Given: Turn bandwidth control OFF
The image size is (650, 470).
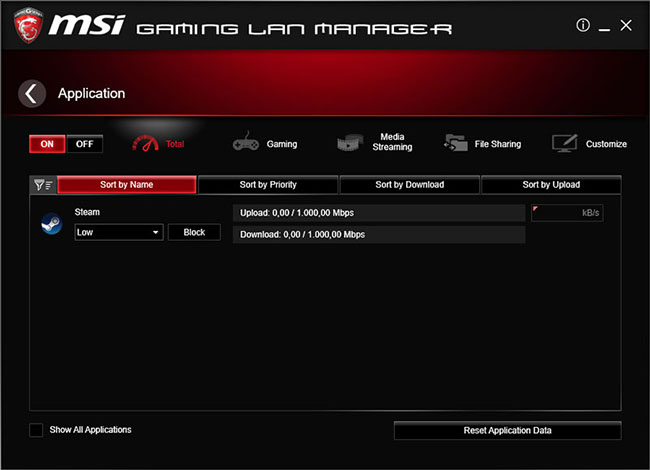Looking at the screenshot, I should click(x=85, y=144).
